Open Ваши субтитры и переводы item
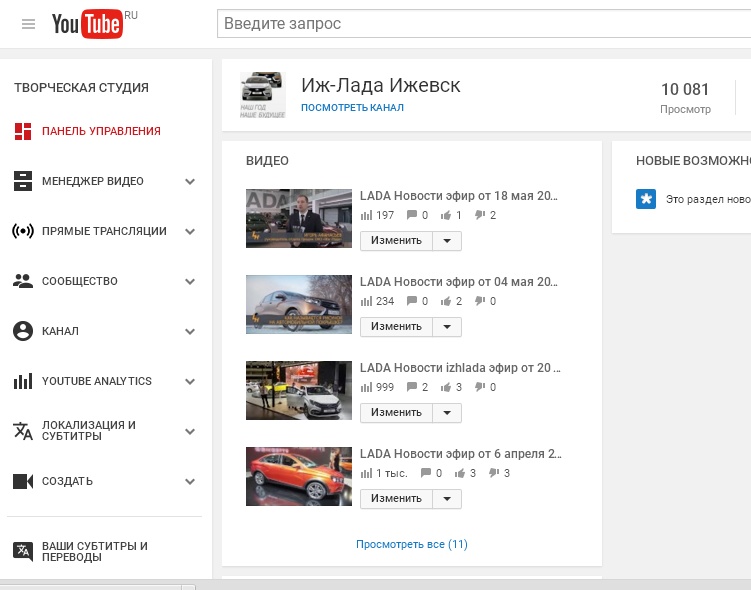The image size is (751, 590). click(x=94, y=551)
